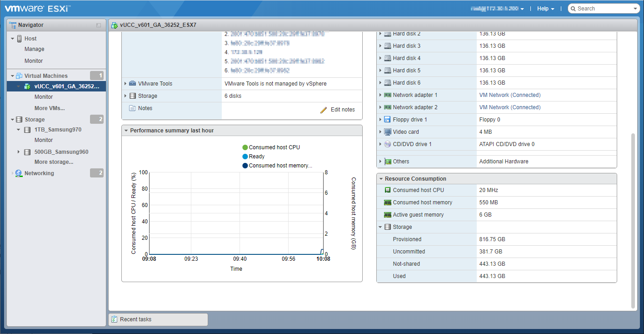Click the Active guest memory icon
Viewport: 644px width, 334px height.
(x=388, y=215)
